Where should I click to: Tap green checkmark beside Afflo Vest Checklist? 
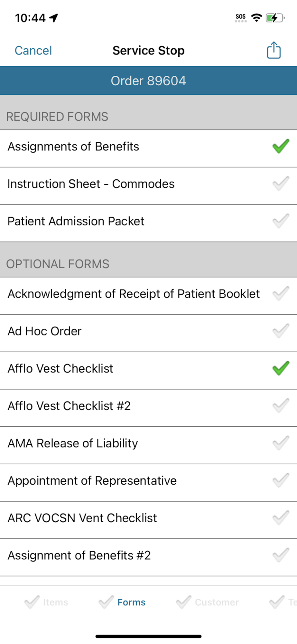coord(281,368)
